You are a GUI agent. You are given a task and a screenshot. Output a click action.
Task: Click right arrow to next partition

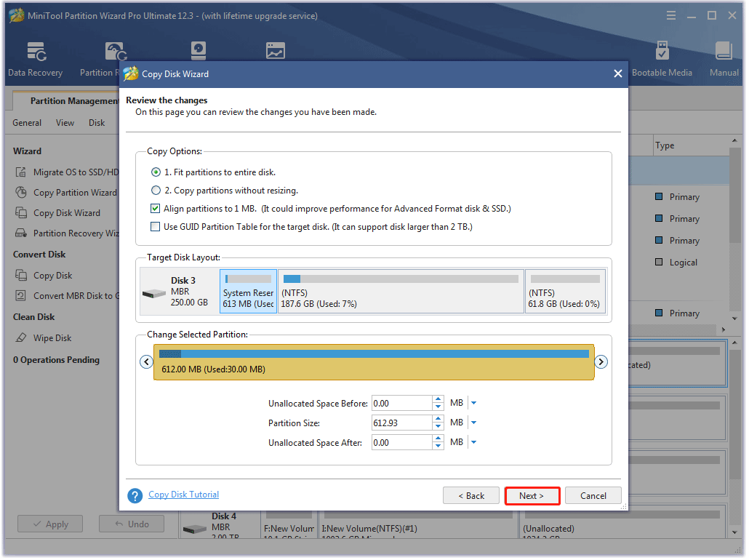click(x=601, y=361)
